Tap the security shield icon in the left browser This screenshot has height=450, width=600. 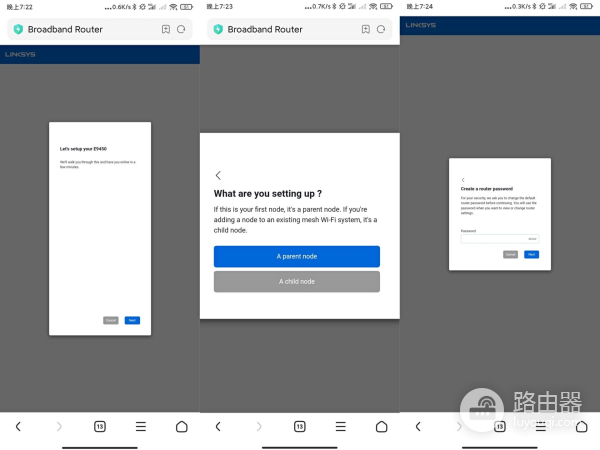coord(18,30)
